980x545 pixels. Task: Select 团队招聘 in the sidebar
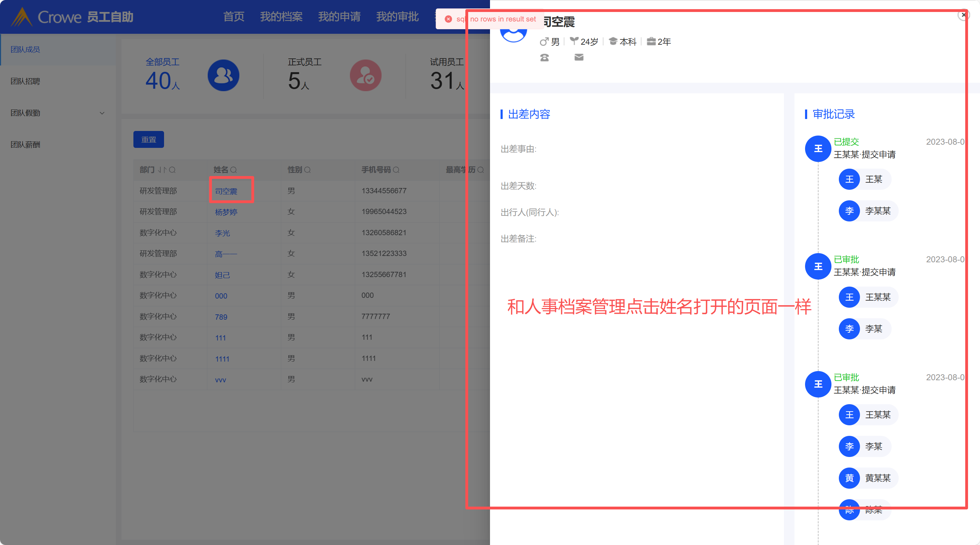(25, 81)
